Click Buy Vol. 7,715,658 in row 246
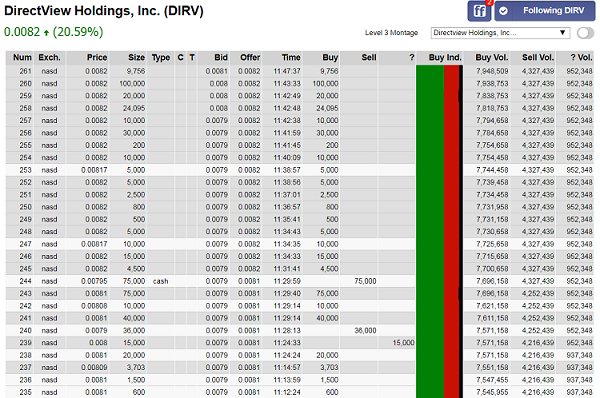Viewport: 600px width, 398px height. point(492,256)
